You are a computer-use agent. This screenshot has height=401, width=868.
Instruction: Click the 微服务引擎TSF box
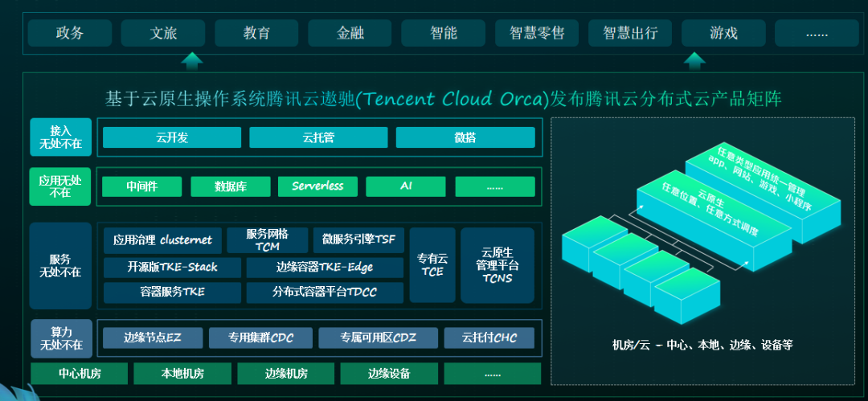[x=358, y=240]
